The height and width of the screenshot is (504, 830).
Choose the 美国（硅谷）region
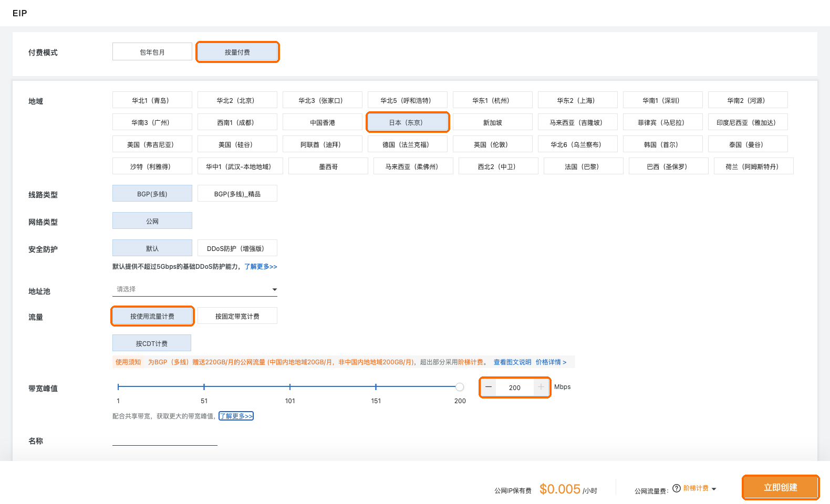click(237, 144)
